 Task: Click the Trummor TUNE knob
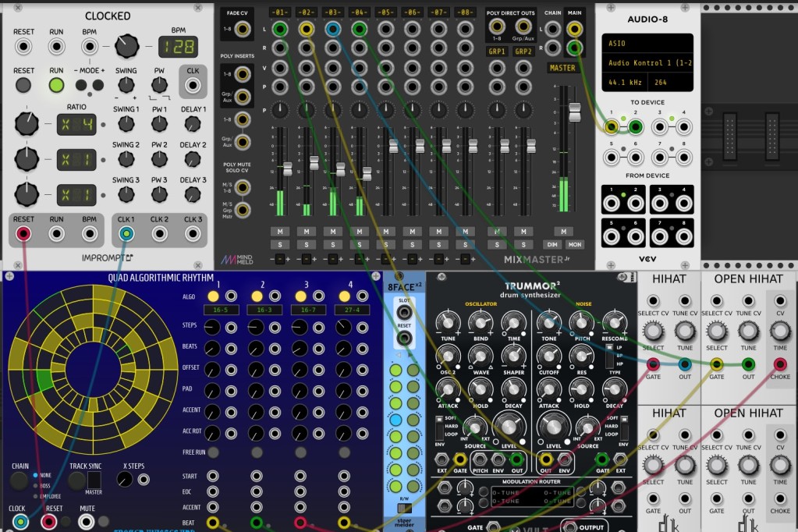pyautogui.click(x=449, y=321)
